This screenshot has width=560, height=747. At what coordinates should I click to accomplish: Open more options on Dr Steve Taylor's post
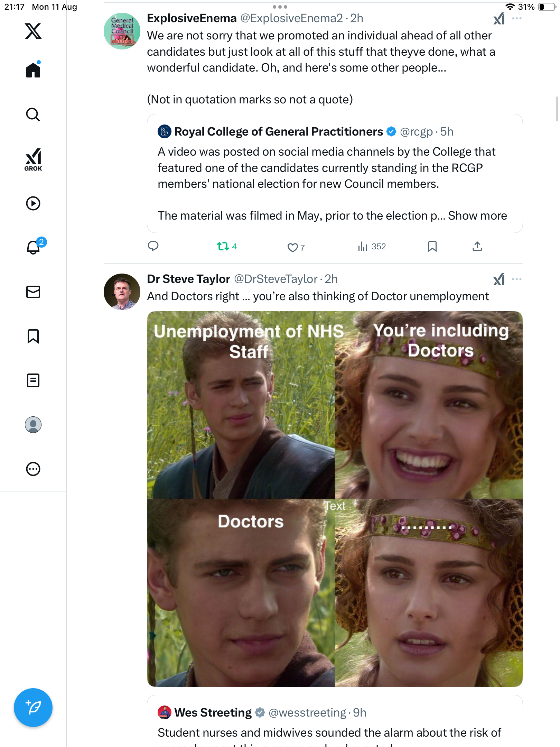517,279
